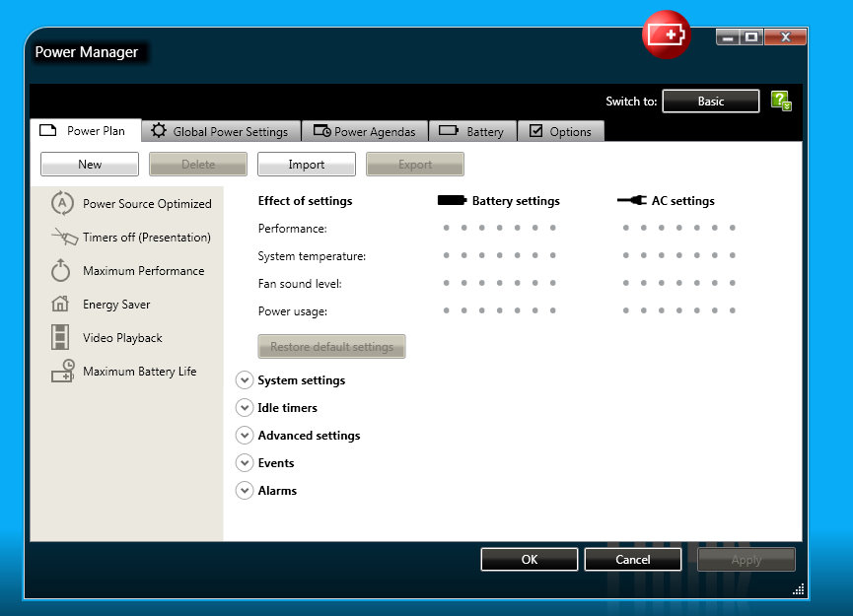Click the Performance: label

(293, 229)
